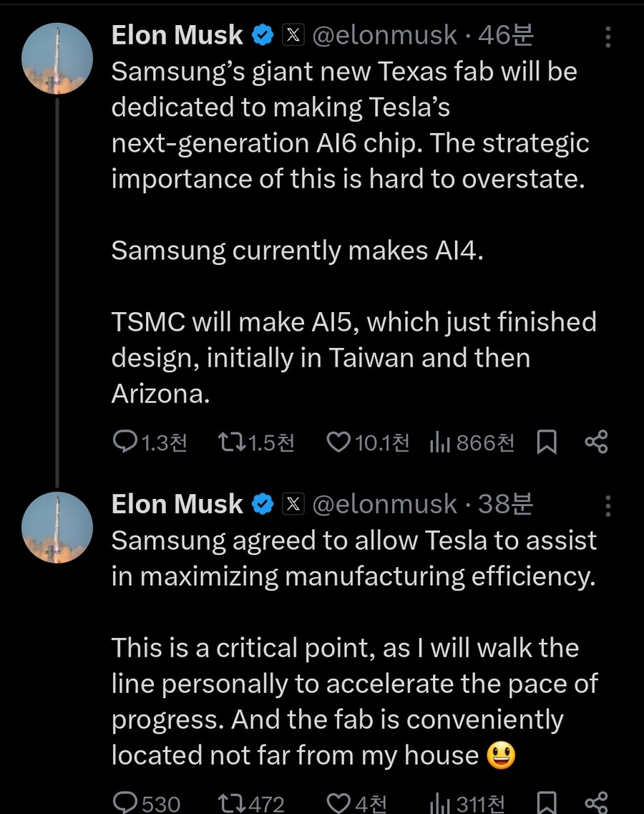This screenshot has width=644, height=814.
Task: Bookmark the second tweet
Action: point(547,803)
